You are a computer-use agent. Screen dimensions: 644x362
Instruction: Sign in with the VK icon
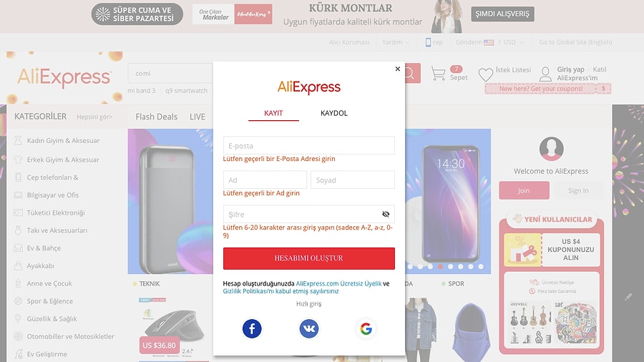(309, 329)
